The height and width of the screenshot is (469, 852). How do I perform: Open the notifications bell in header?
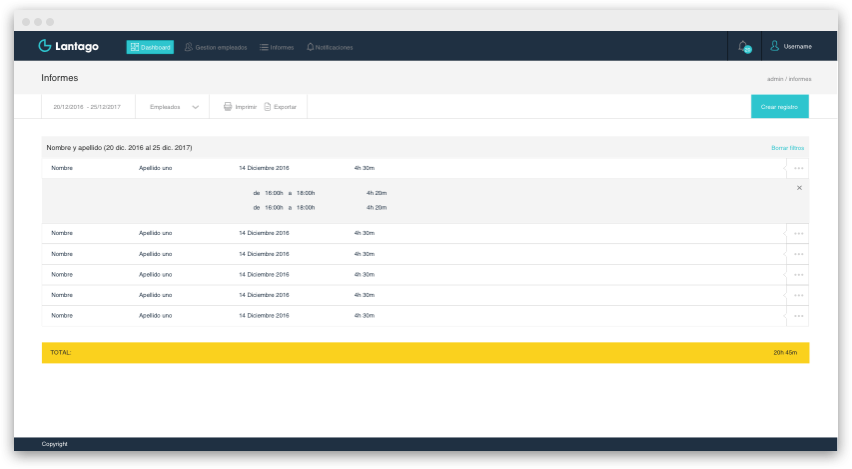[x=743, y=46]
